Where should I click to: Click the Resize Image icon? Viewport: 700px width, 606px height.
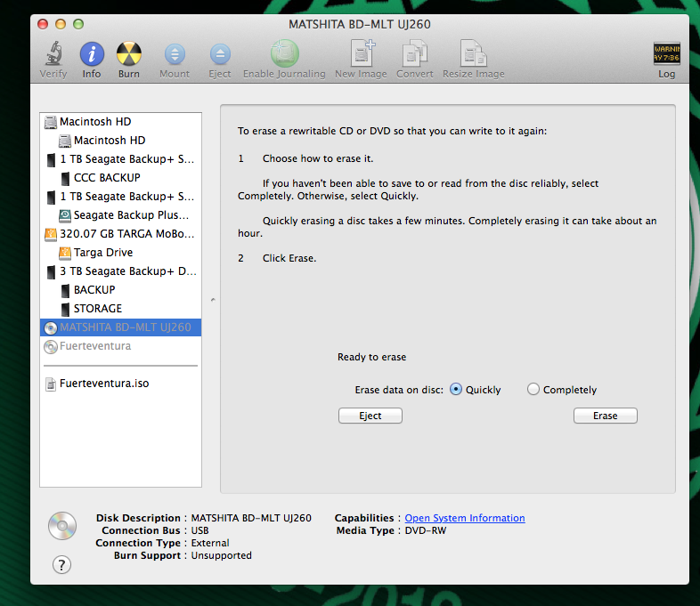(x=473, y=53)
